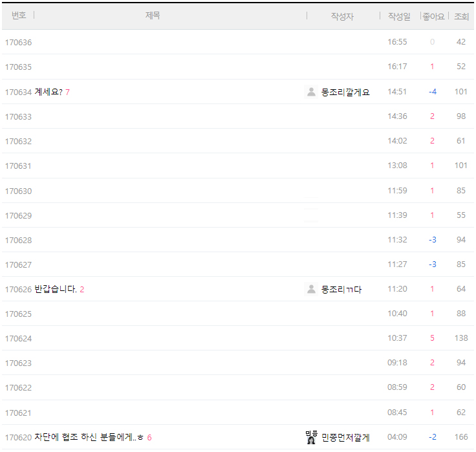View the 6 comments on post 170620

click(x=149, y=437)
